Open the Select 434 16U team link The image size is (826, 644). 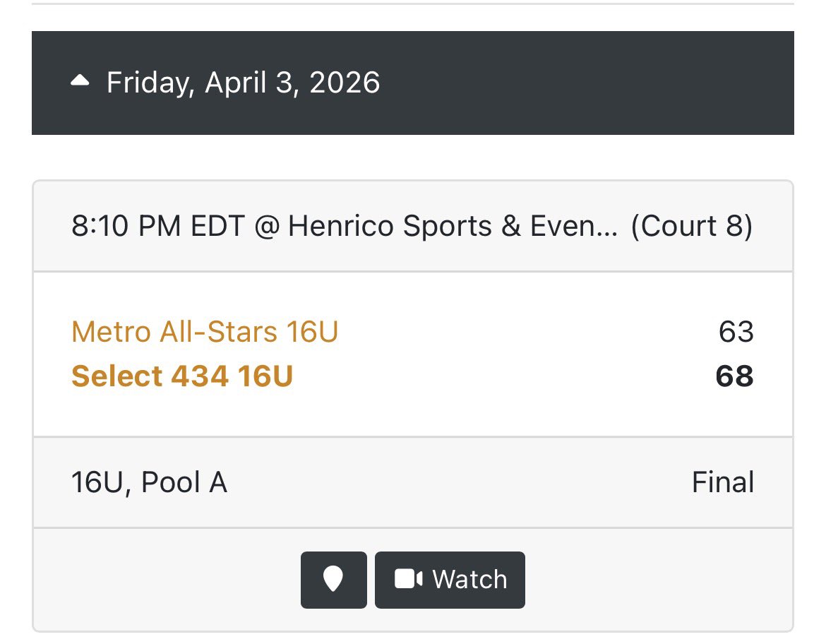(x=182, y=376)
